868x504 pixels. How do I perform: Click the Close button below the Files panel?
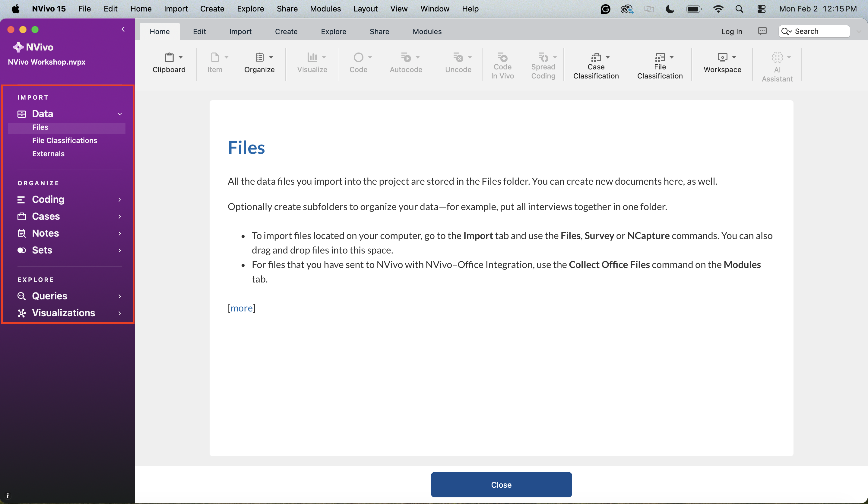(x=501, y=485)
